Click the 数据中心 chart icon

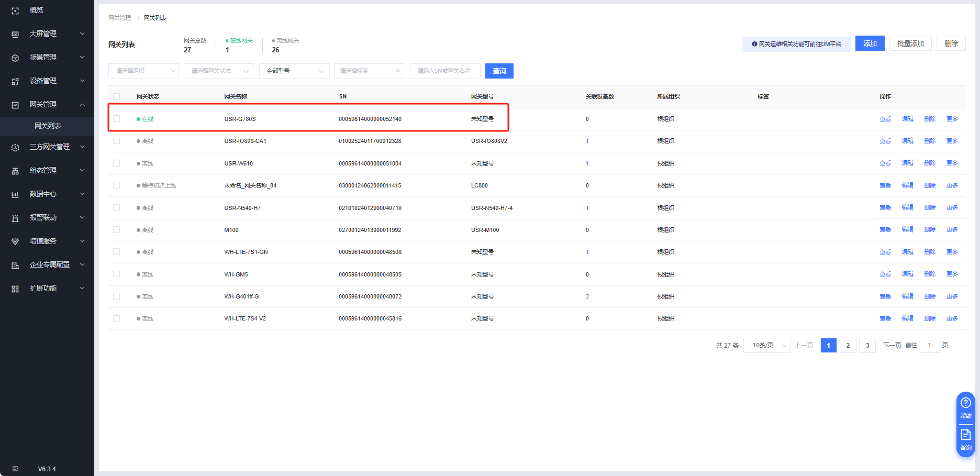(15, 194)
